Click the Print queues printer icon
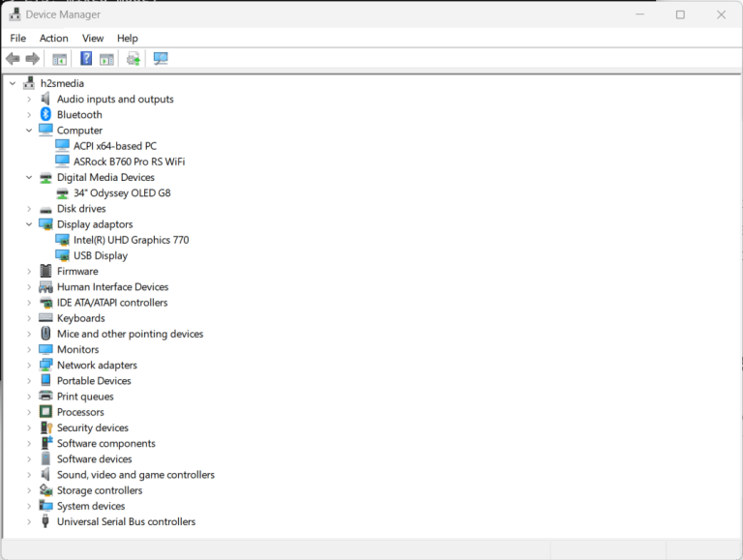 (x=45, y=397)
